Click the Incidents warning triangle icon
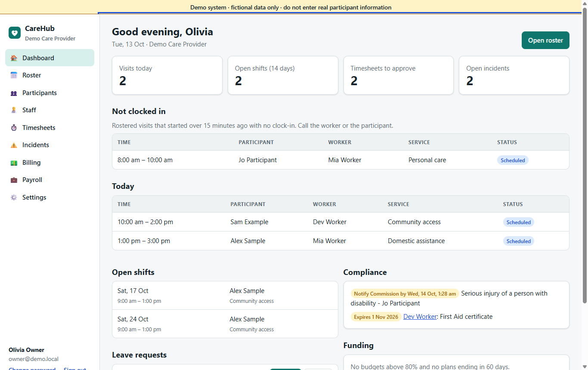 click(x=14, y=145)
